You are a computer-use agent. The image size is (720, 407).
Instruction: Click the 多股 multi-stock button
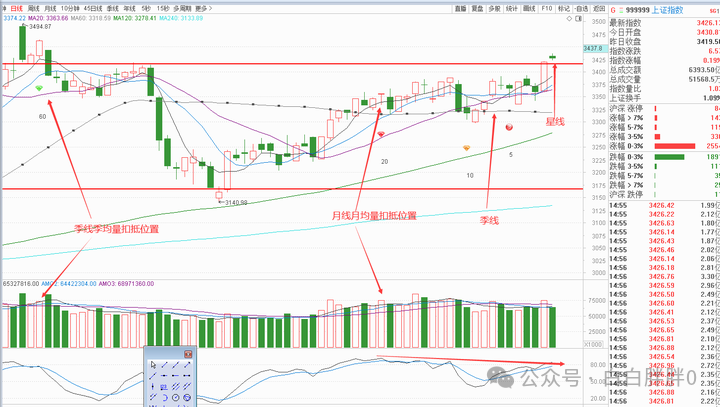tap(495, 9)
